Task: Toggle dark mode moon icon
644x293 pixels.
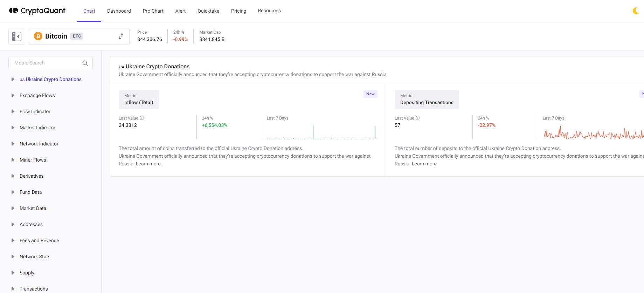Action: pos(636,11)
